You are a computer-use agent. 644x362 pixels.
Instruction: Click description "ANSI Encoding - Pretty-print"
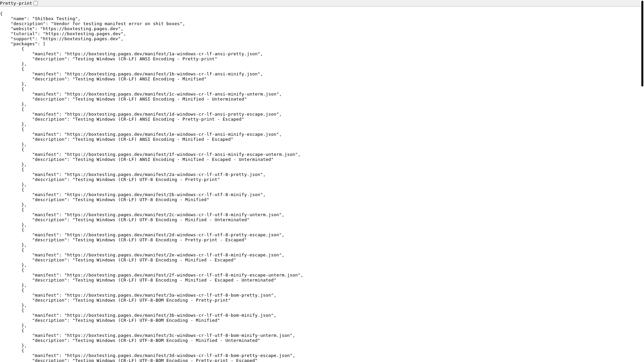coord(125,59)
